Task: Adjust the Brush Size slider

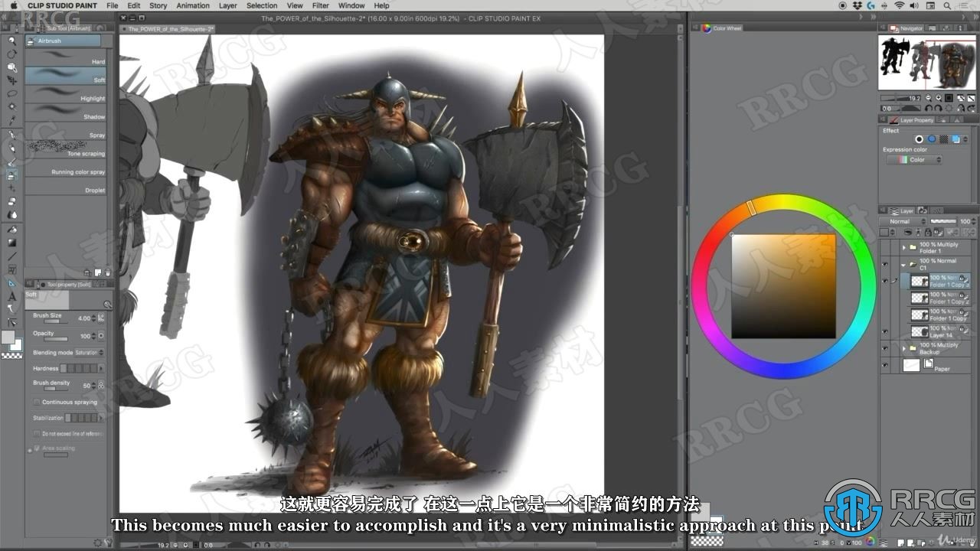Action: pos(56,321)
